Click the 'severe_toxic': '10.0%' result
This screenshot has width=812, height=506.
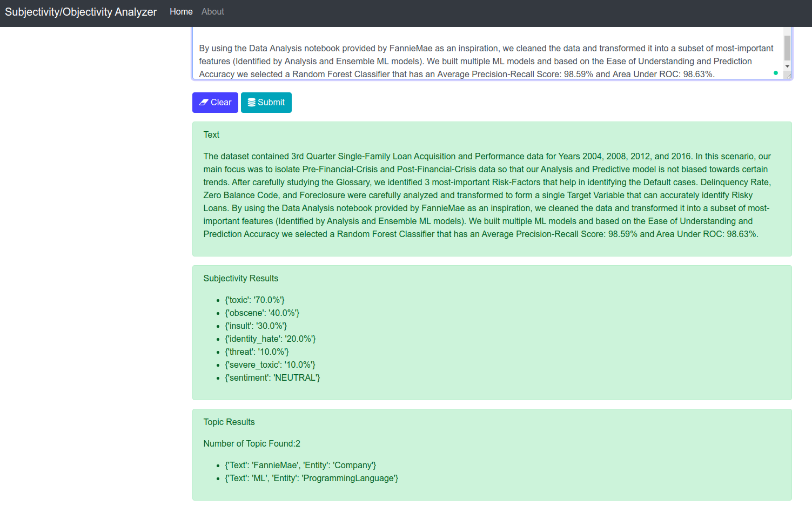click(270, 365)
